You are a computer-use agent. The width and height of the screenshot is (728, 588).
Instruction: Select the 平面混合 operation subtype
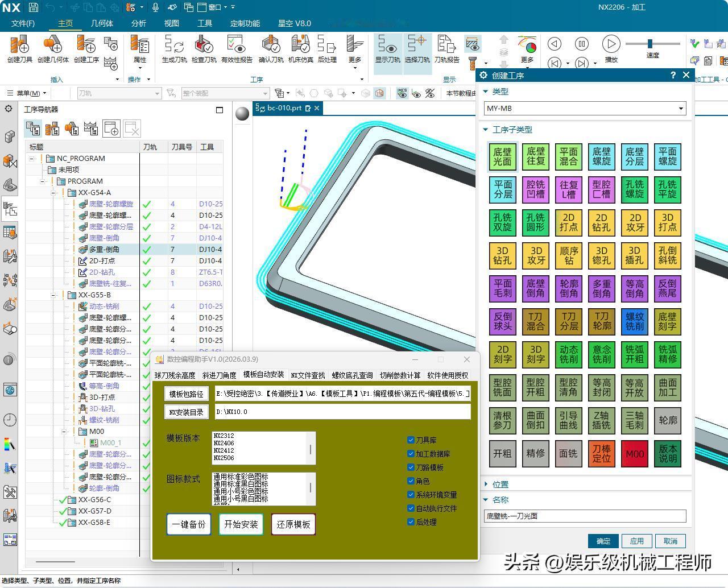tap(568, 157)
